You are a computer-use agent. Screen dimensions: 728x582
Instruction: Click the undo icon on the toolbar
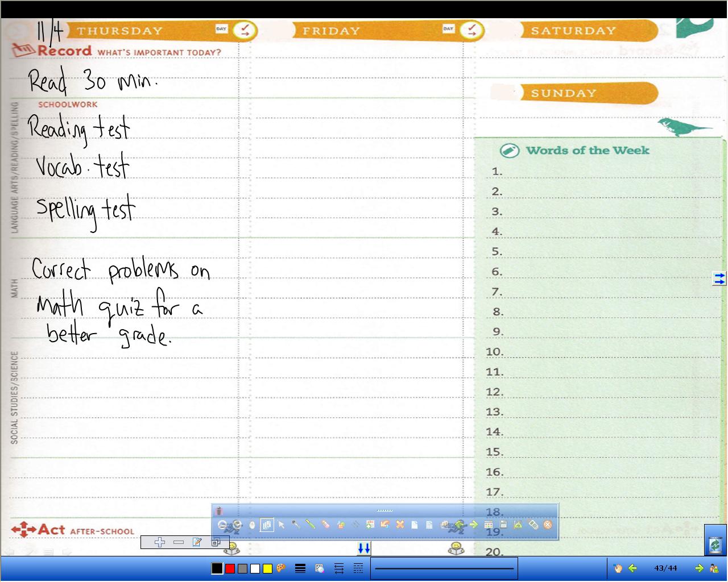384,525
